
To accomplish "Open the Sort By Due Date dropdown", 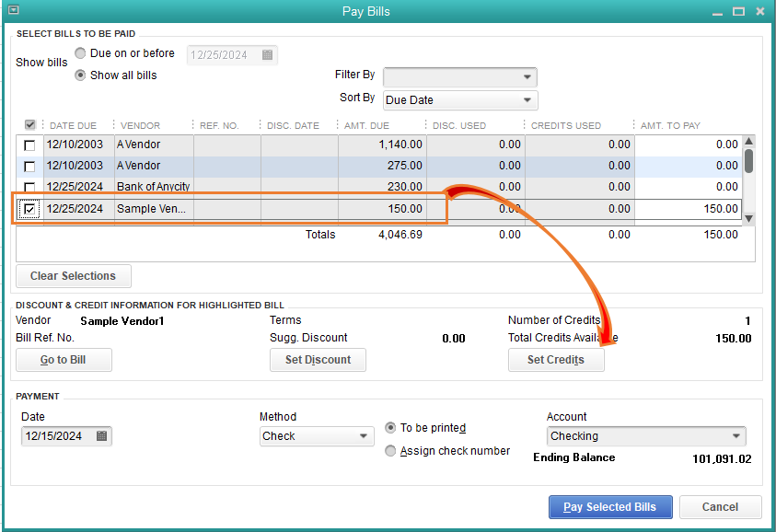I will 460,100.
